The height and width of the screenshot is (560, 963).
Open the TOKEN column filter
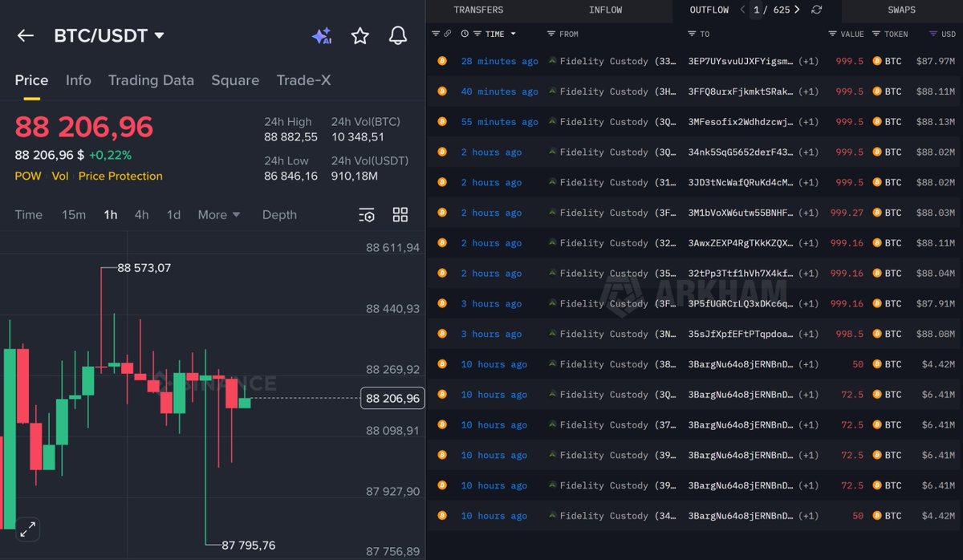click(877, 34)
